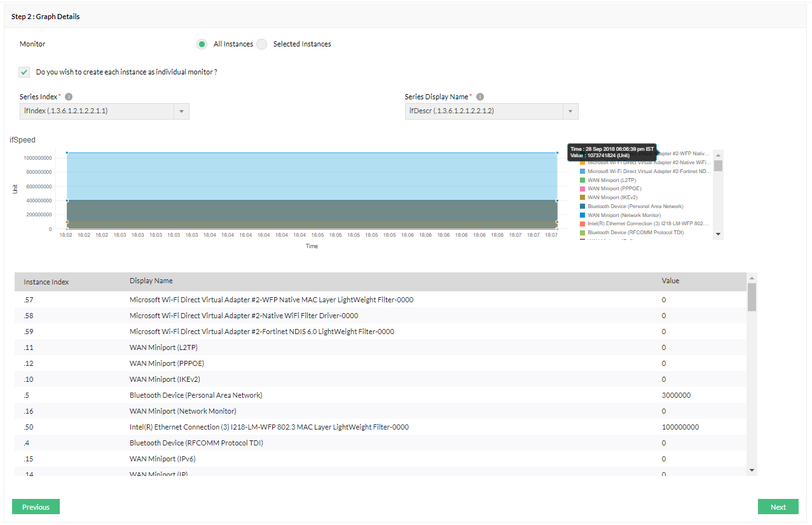Click the legend list scroll-up arrow
Viewport: 812px width, 525px height.
pos(718,155)
